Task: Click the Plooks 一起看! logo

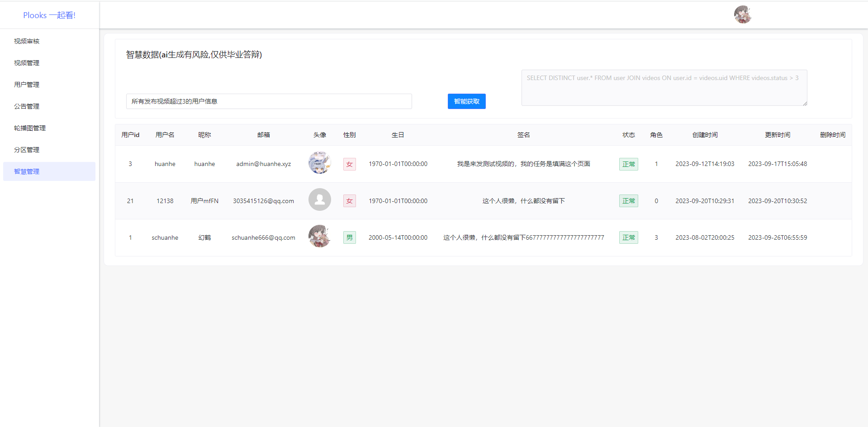Action: click(49, 15)
